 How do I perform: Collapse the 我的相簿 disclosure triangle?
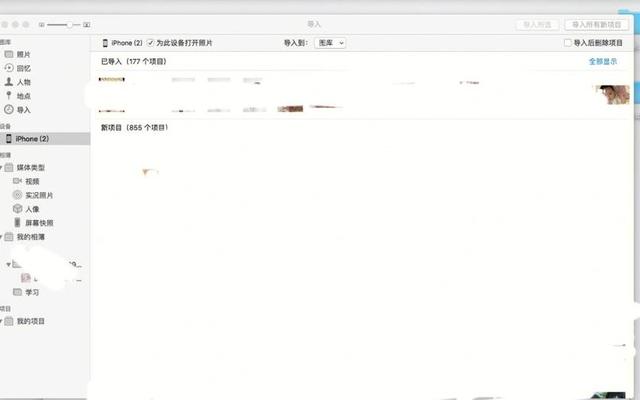pyautogui.click(x=1, y=237)
